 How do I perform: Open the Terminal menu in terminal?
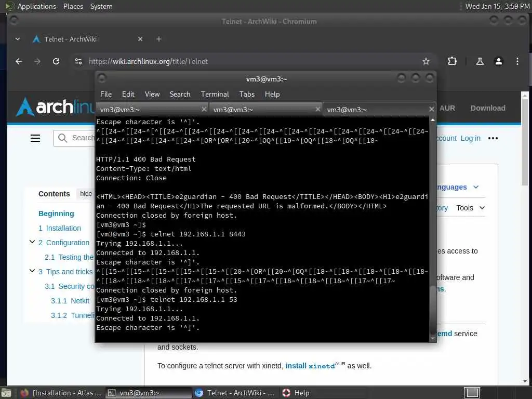click(x=215, y=95)
